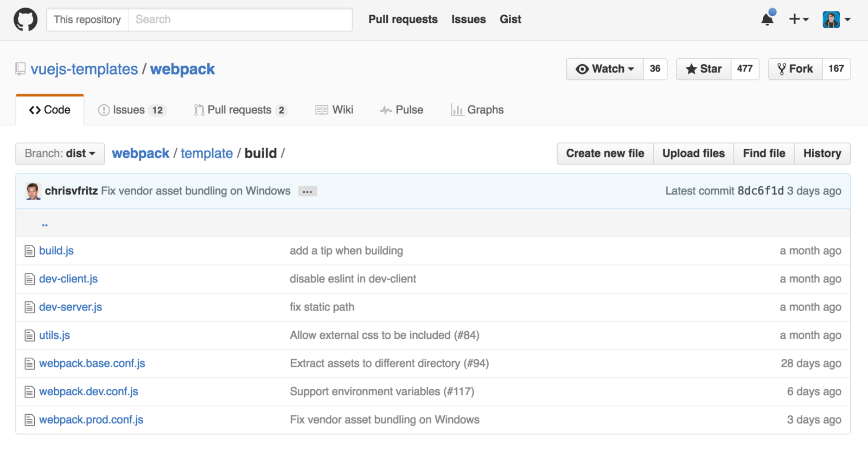Focus the repository search field
The width and height of the screenshot is (868, 449).
[x=240, y=20]
